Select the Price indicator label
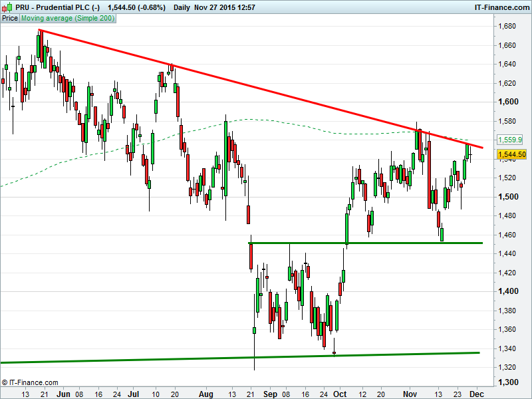532x399 pixels. point(10,19)
